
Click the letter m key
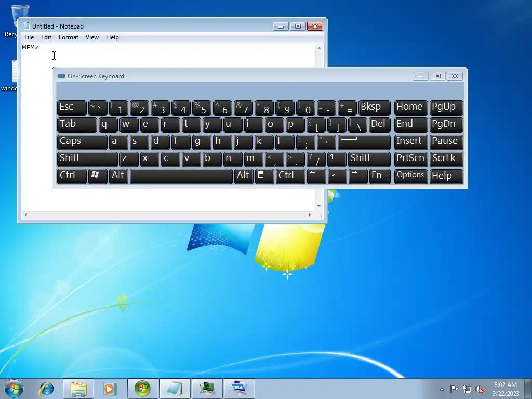[x=254, y=159]
